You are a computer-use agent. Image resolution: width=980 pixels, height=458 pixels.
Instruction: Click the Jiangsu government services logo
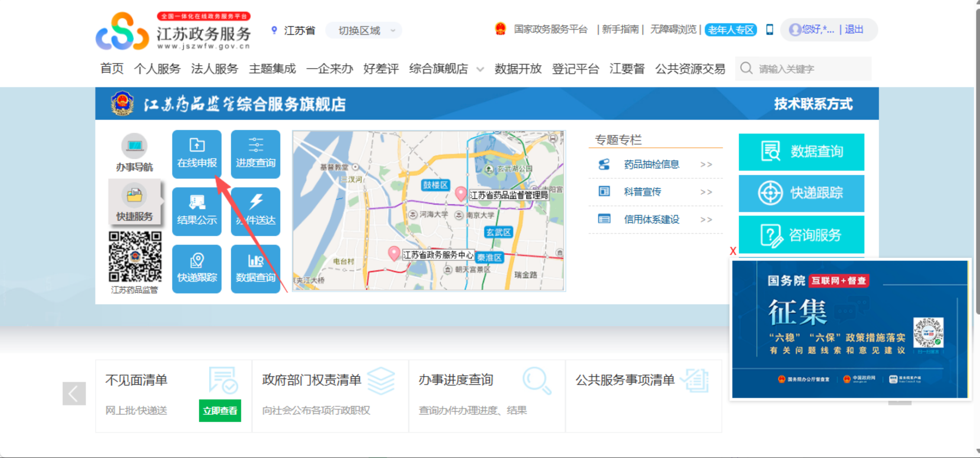pyautogui.click(x=174, y=31)
